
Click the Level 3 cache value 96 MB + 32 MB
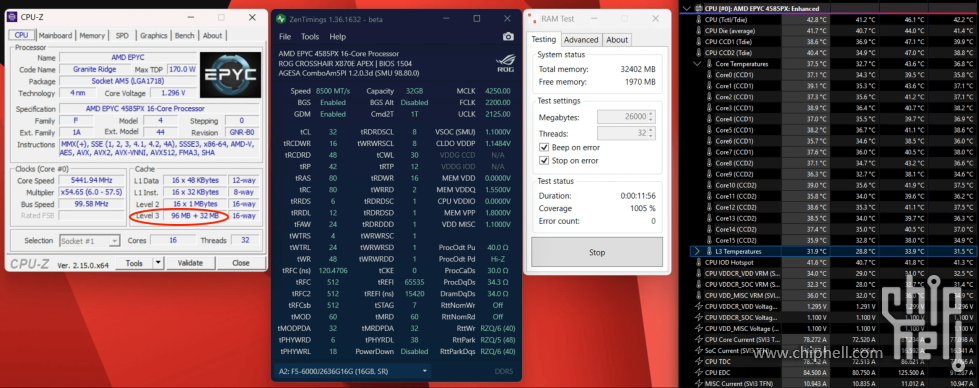195,216
